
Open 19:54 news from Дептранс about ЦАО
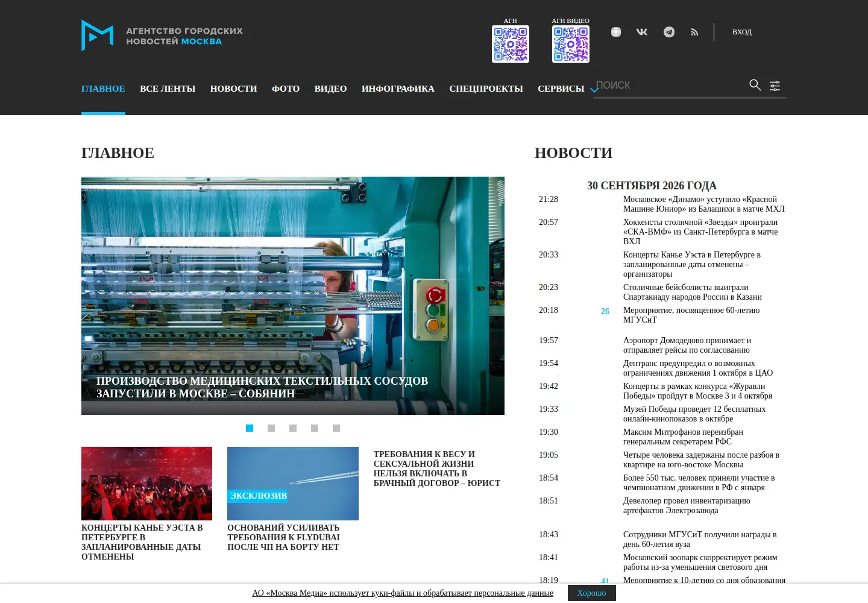coord(698,368)
